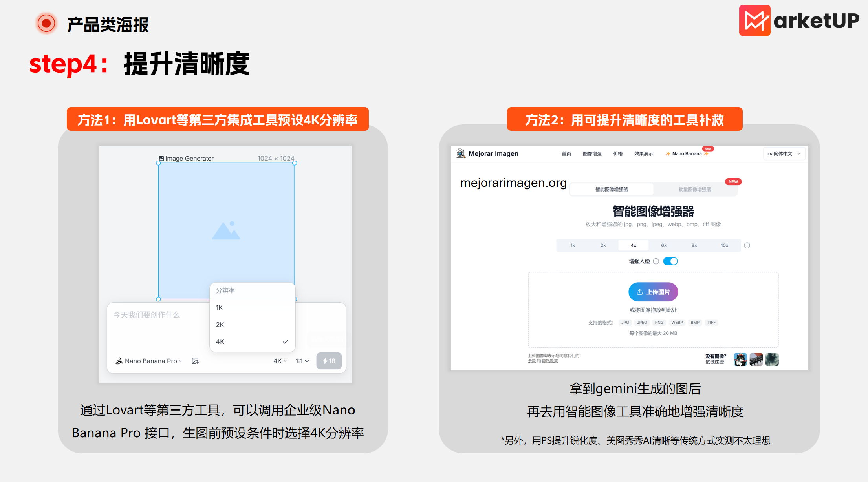This screenshot has height=482, width=868.
Task: Click the Image Generator icon above the canvas
Action: pos(161,158)
